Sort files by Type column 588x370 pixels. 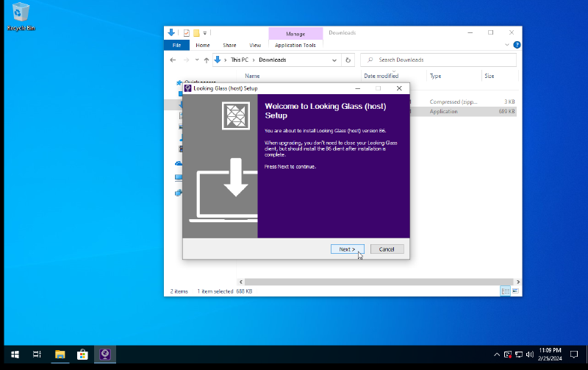click(435, 76)
